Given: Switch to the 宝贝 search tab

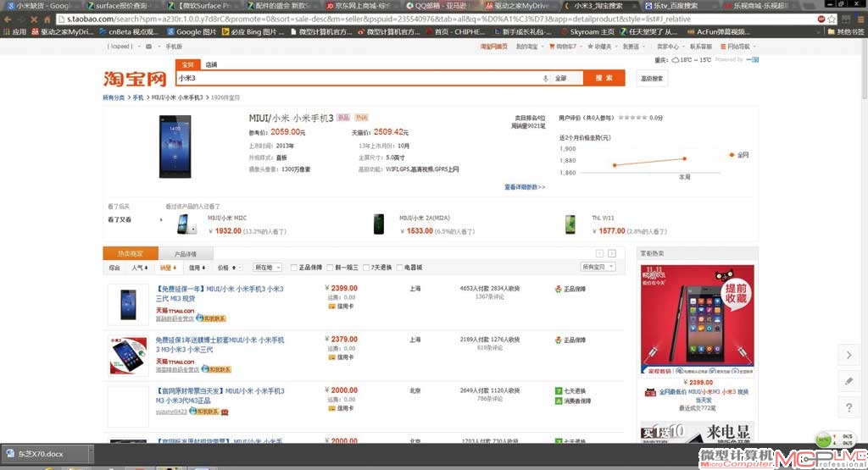Looking at the screenshot, I should (187, 64).
